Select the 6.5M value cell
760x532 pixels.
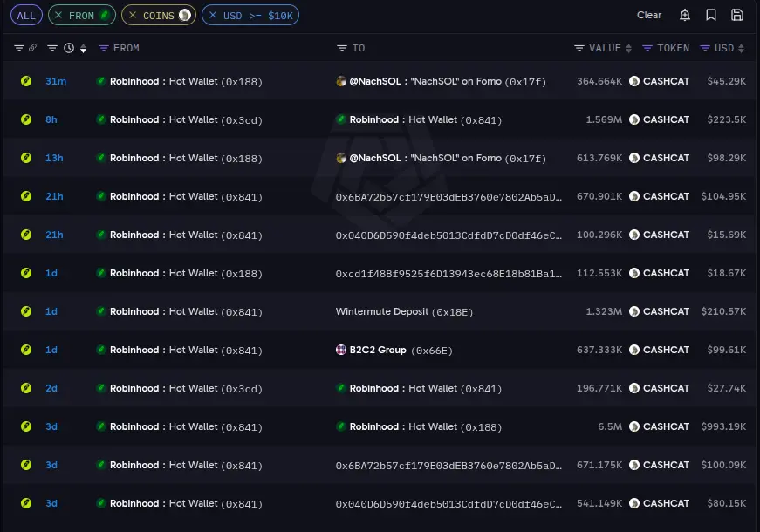tap(610, 426)
